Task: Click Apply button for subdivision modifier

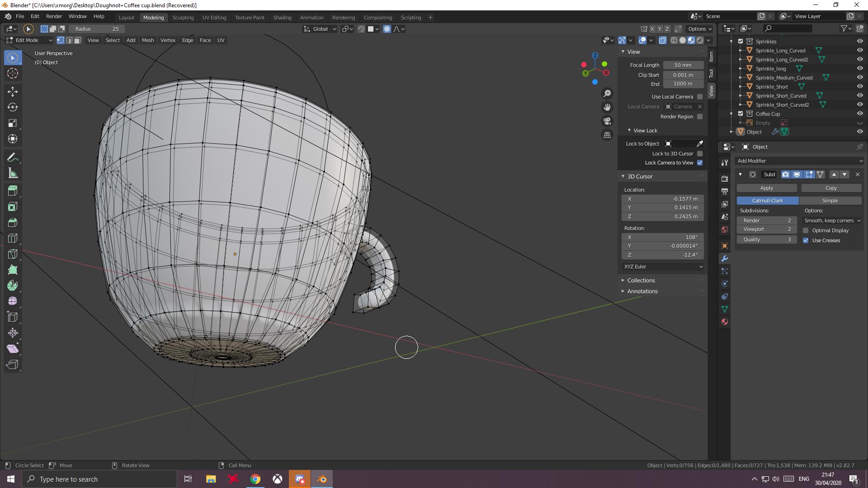Action: (x=767, y=188)
